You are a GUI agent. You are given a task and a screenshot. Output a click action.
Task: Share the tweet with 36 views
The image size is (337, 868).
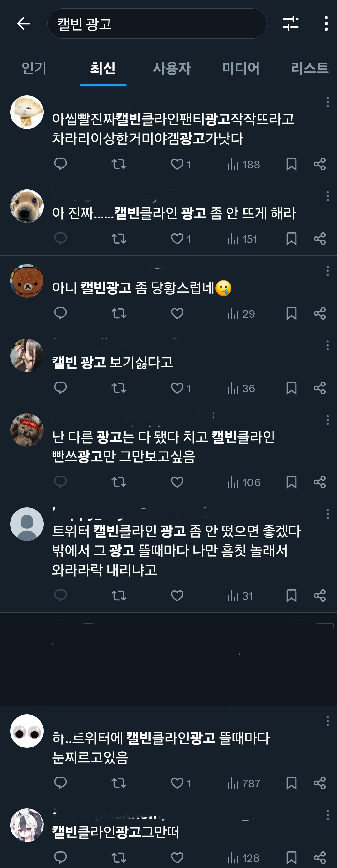(x=319, y=388)
